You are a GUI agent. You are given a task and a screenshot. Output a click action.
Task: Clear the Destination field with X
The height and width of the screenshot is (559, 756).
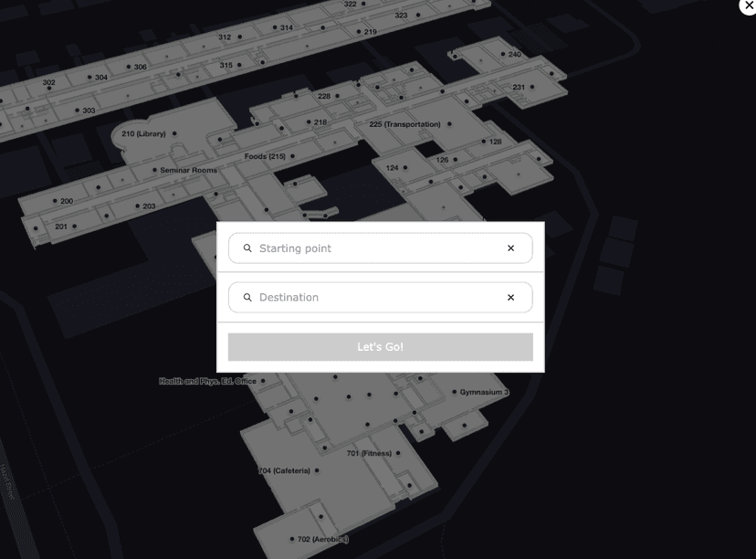point(510,297)
